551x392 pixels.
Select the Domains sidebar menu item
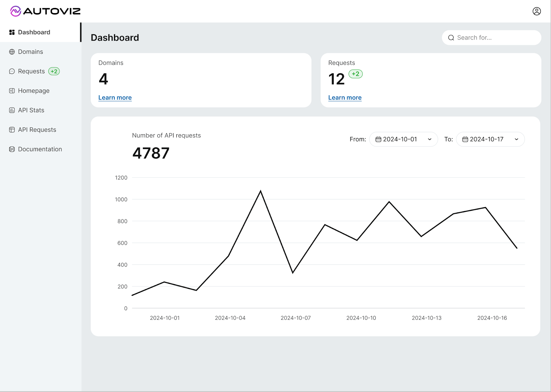(x=30, y=52)
